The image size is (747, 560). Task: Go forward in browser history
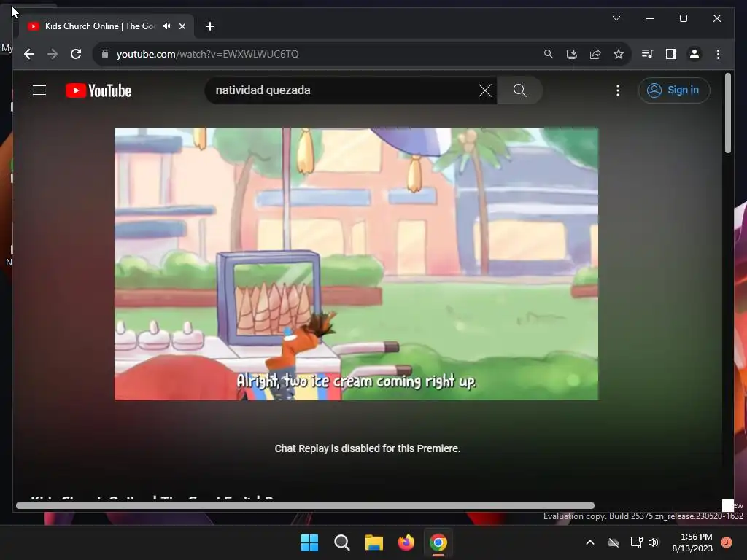pyautogui.click(x=53, y=54)
